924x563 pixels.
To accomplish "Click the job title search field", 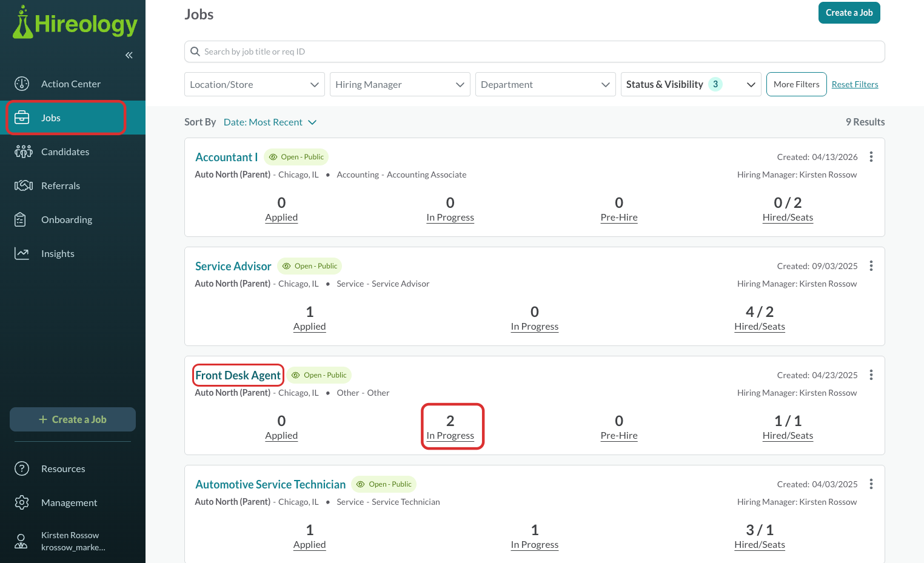I will (x=535, y=52).
